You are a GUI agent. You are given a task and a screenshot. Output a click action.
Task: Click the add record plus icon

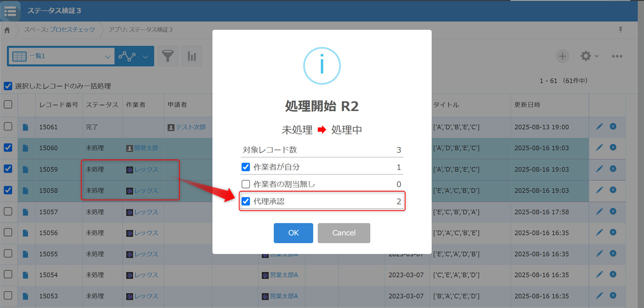(x=562, y=56)
